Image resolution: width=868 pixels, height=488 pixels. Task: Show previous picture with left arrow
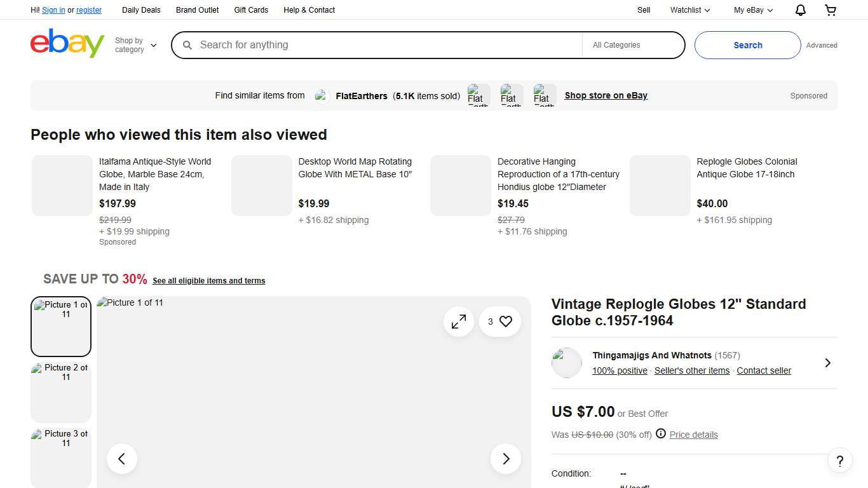click(x=122, y=459)
